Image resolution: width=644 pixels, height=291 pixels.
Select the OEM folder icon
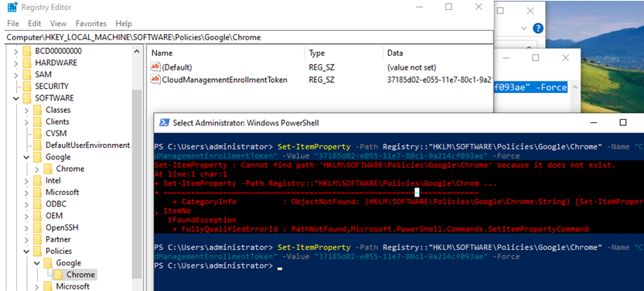tap(38, 216)
